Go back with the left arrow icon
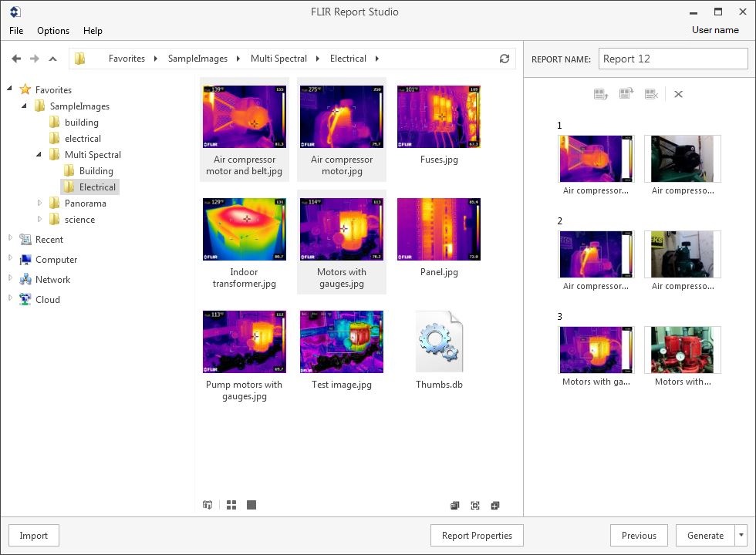 [x=16, y=59]
